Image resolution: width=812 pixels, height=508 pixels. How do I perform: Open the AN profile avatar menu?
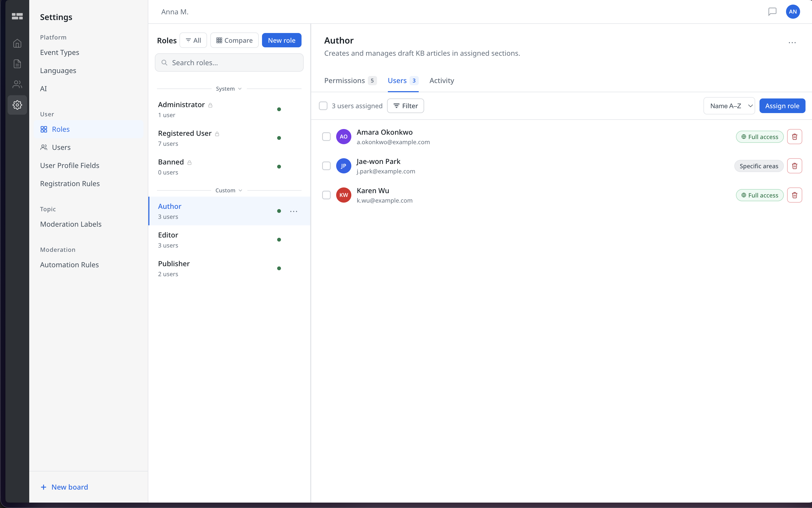(x=793, y=12)
